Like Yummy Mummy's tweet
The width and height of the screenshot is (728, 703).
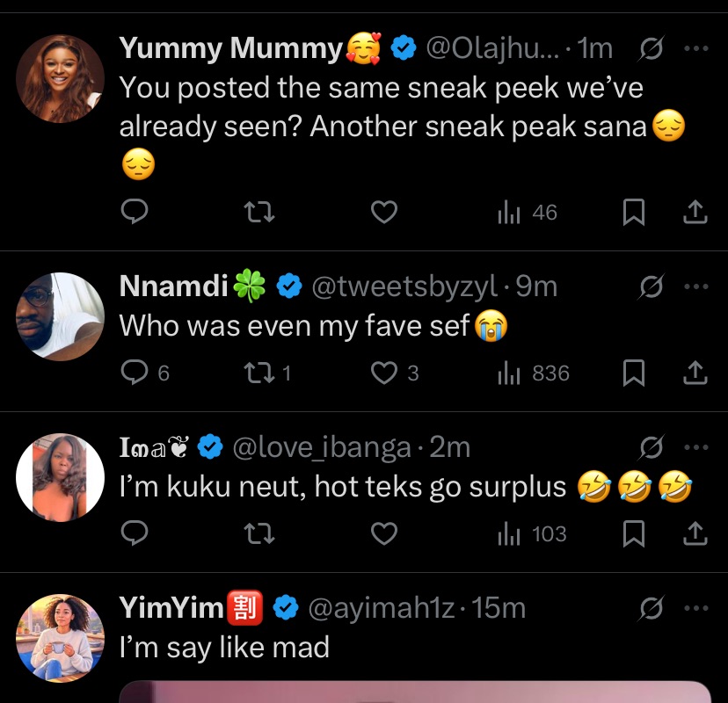(x=384, y=213)
